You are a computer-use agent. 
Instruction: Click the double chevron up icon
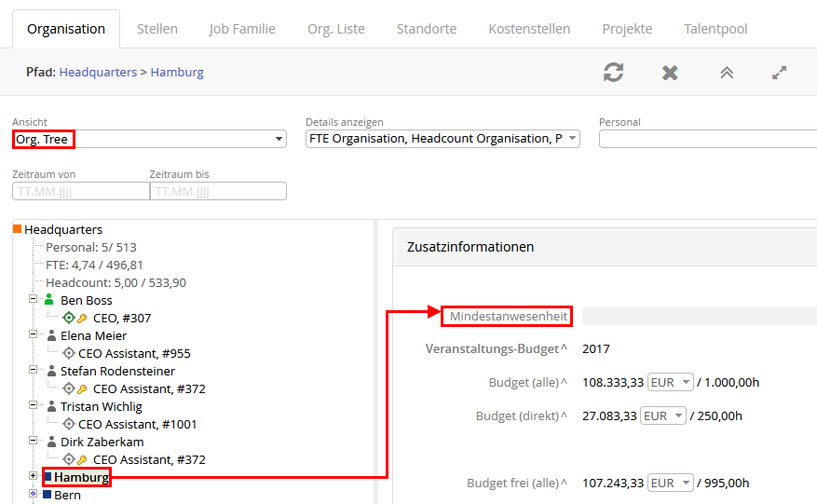coord(727,73)
